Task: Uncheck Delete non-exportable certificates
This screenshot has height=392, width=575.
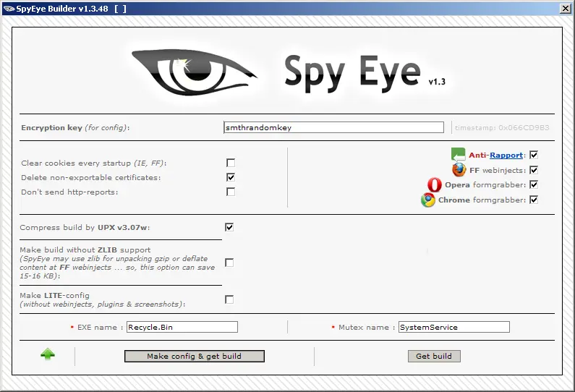Action: coord(230,177)
